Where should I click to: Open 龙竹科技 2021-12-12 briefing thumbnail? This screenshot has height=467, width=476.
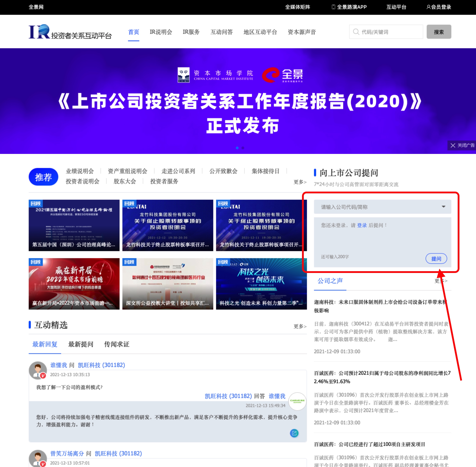click(x=168, y=225)
